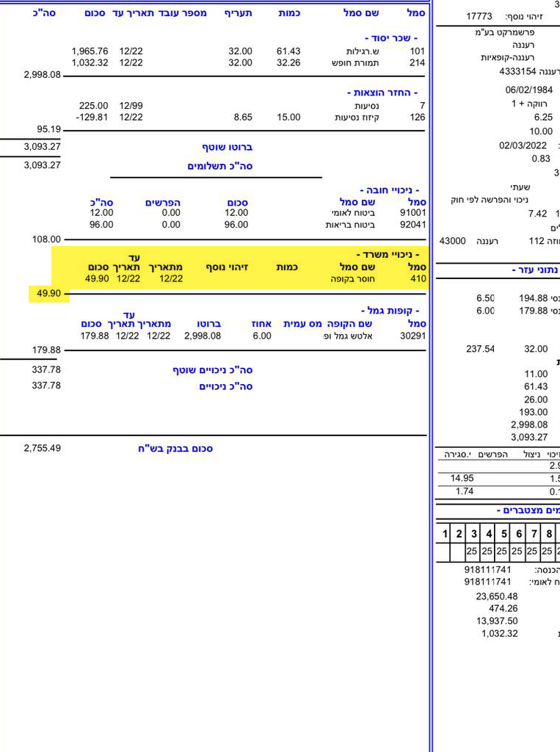Click the word שעתי
Image resolution: width=560 pixels, height=752 pixels.
pos(520,187)
